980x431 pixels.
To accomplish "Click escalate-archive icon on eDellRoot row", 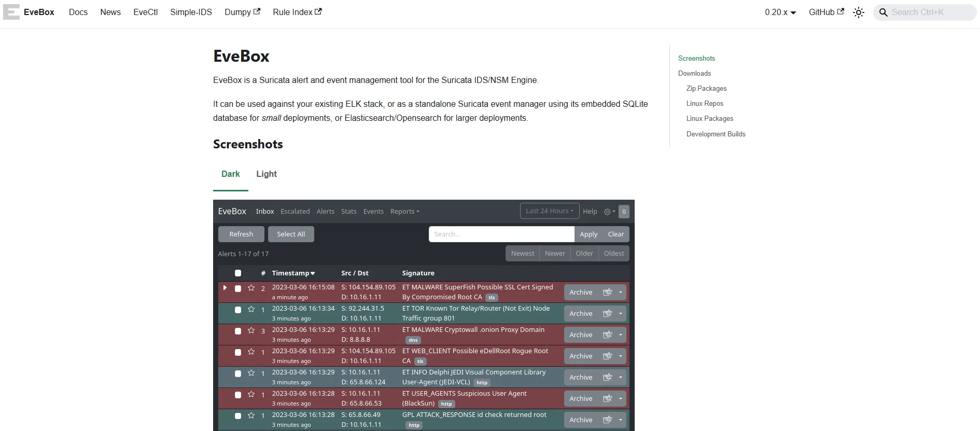I will [608, 356].
